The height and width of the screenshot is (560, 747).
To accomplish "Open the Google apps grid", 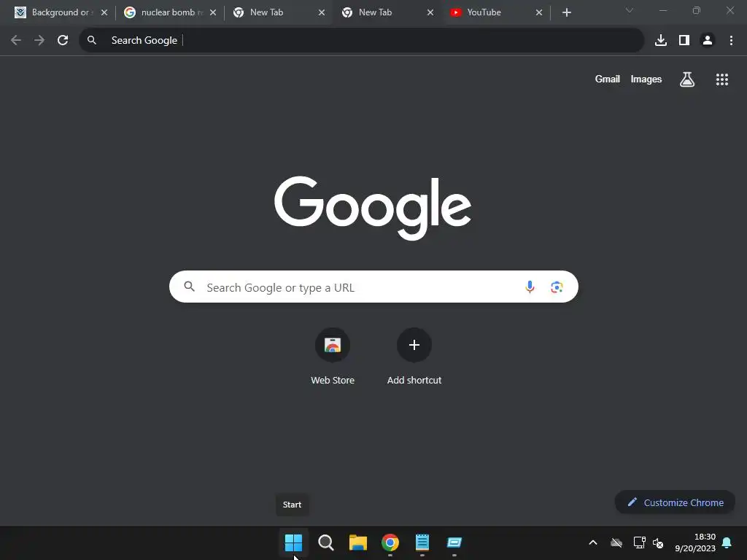I will [x=722, y=79].
